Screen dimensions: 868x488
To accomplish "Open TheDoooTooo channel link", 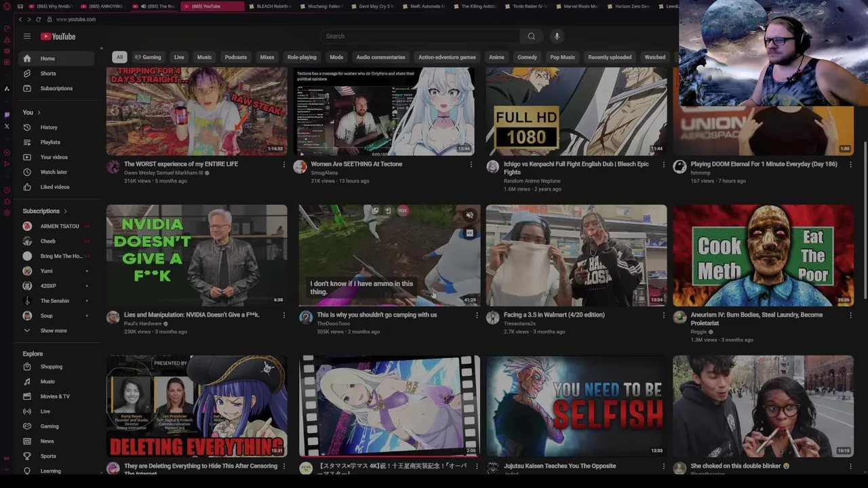I will tap(333, 323).
